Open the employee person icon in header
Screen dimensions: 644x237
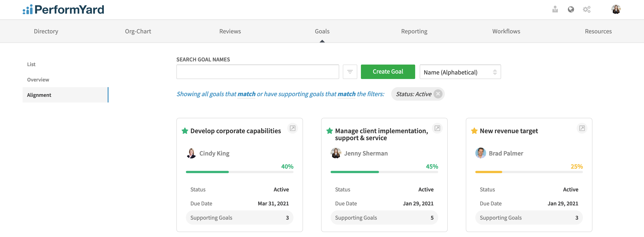coord(555,9)
